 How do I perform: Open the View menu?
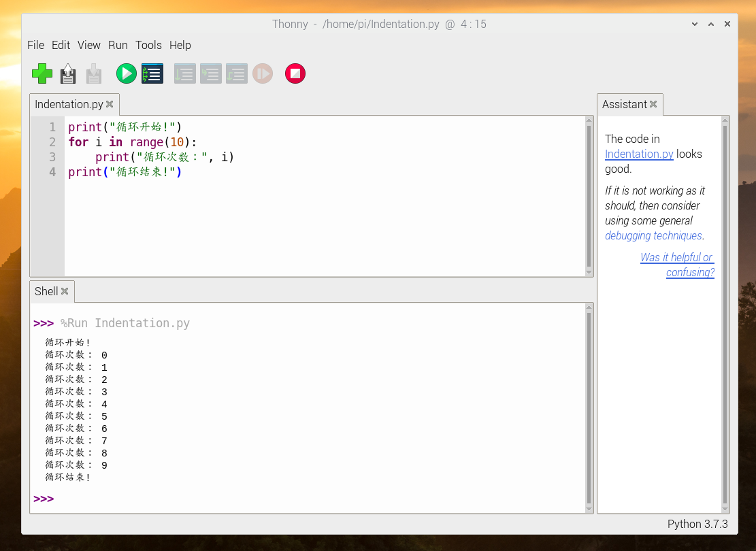[88, 45]
